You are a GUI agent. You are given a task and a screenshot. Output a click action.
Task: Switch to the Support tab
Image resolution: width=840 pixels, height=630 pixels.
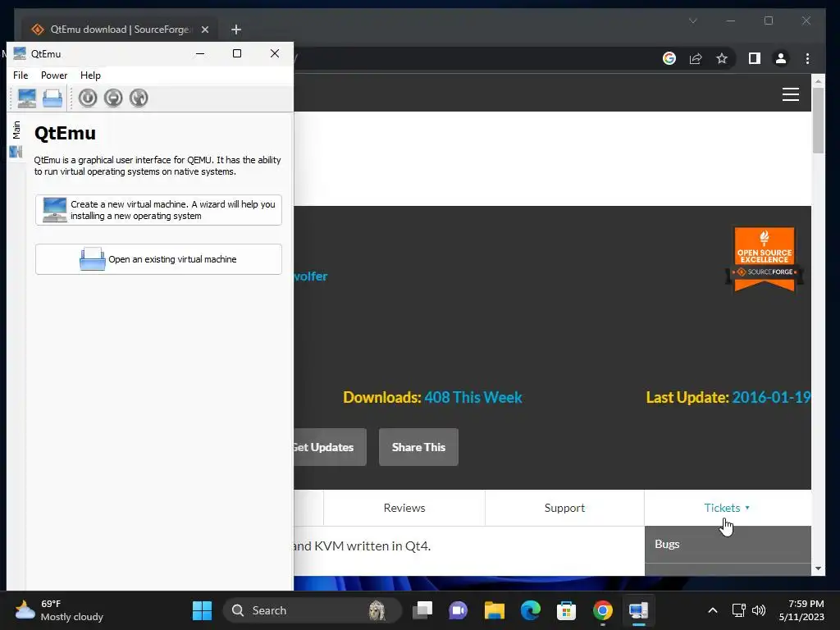pos(564,508)
